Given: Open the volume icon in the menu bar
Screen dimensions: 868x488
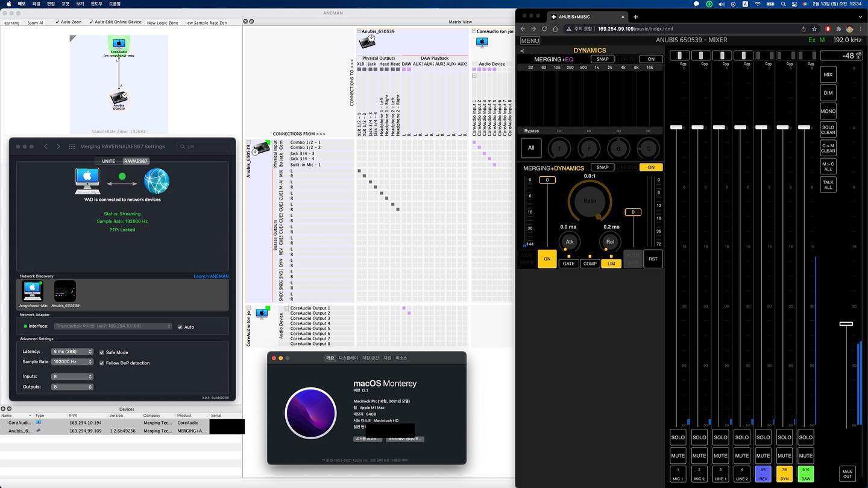Looking at the screenshot, I should (722, 4).
